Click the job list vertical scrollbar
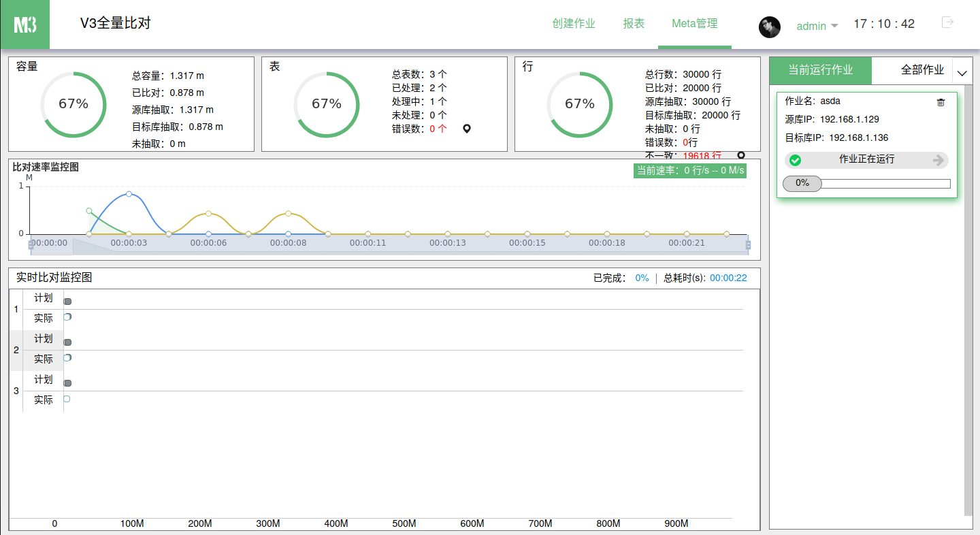Image resolution: width=980 pixels, height=535 pixels. (x=968, y=299)
